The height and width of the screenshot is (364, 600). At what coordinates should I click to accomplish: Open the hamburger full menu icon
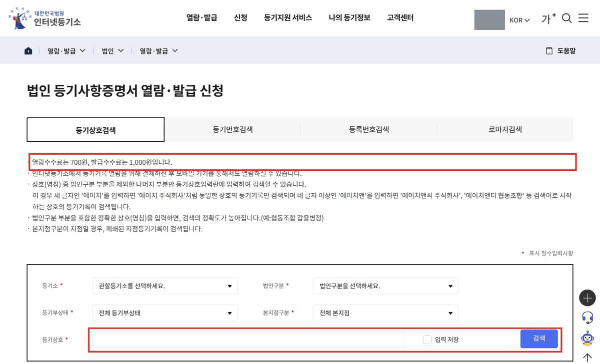(x=583, y=18)
